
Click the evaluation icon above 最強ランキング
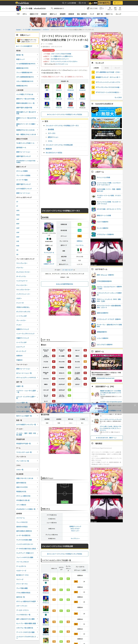click(x=49, y=260)
